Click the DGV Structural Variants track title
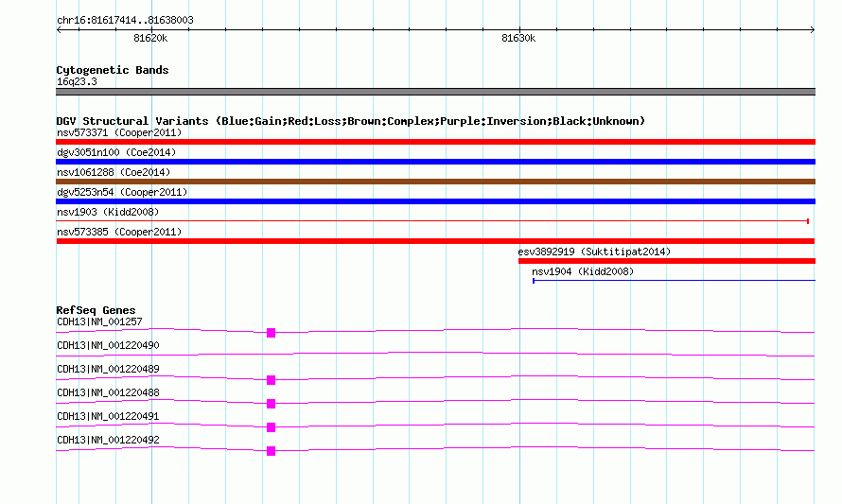The width and height of the screenshot is (842, 504). tap(351, 121)
